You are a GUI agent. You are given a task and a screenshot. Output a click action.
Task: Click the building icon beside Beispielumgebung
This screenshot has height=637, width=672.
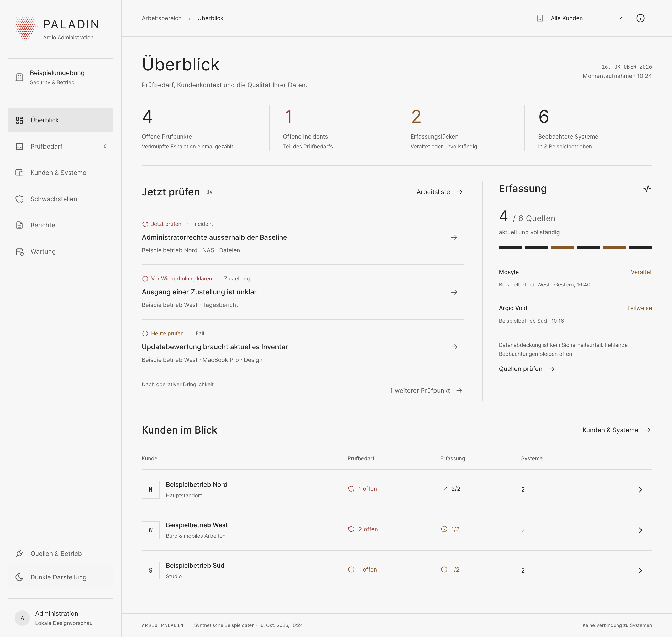(19, 77)
